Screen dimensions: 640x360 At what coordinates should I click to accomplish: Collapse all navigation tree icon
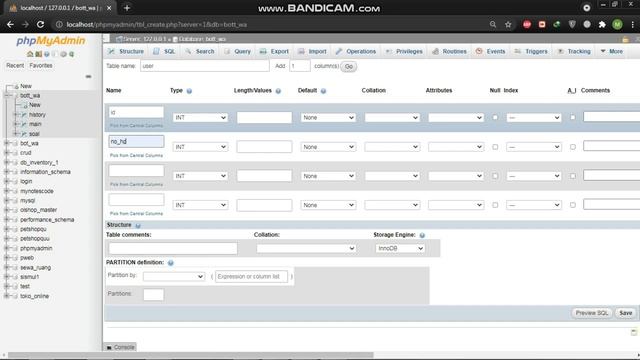(88, 76)
